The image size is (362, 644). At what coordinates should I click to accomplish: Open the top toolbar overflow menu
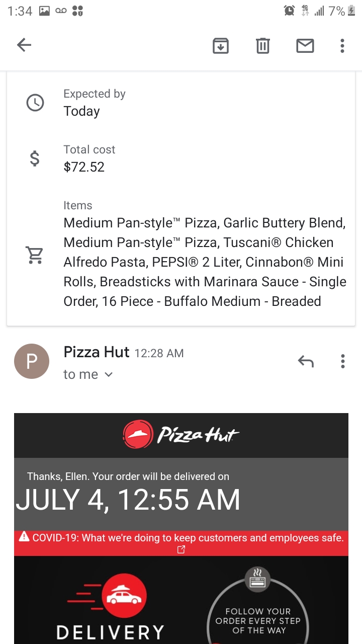(342, 46)
